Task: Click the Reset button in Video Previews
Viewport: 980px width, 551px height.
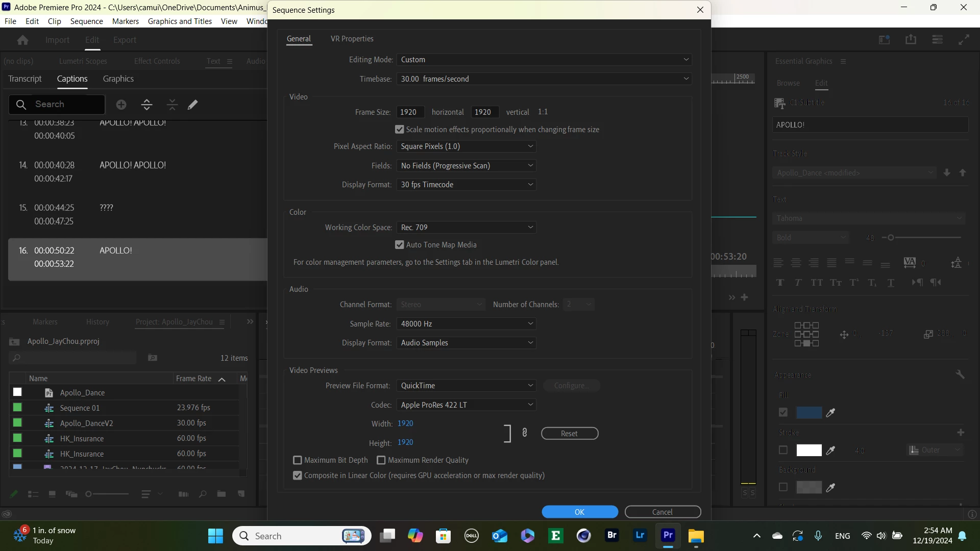Action: coord(569,434)
